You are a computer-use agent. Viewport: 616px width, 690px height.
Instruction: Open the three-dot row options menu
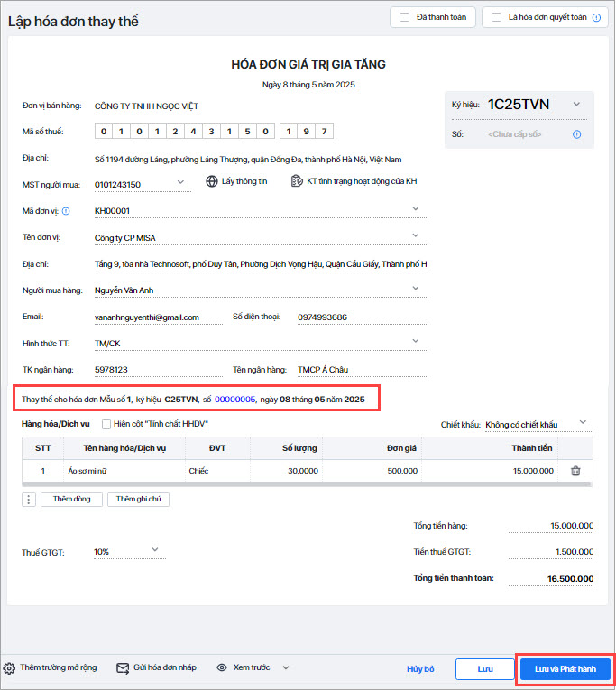coord(29,500)
